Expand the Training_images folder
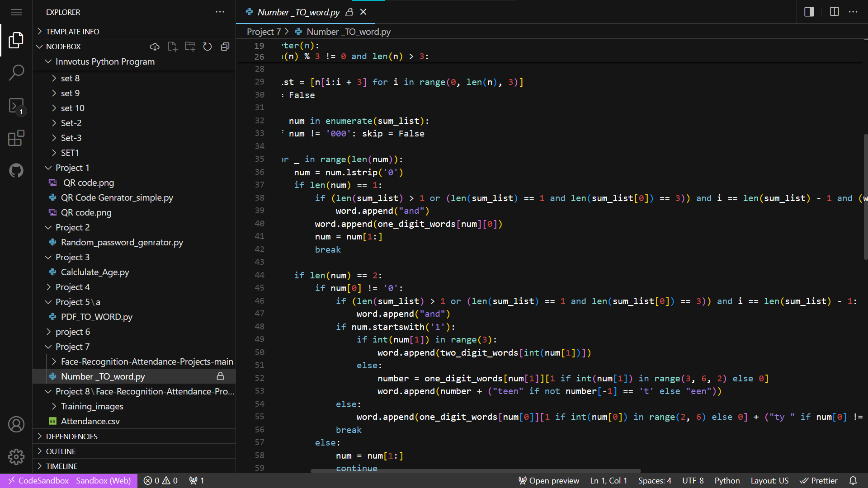The image size is (868, 488). pyautogui.click(x=134, y=406)
